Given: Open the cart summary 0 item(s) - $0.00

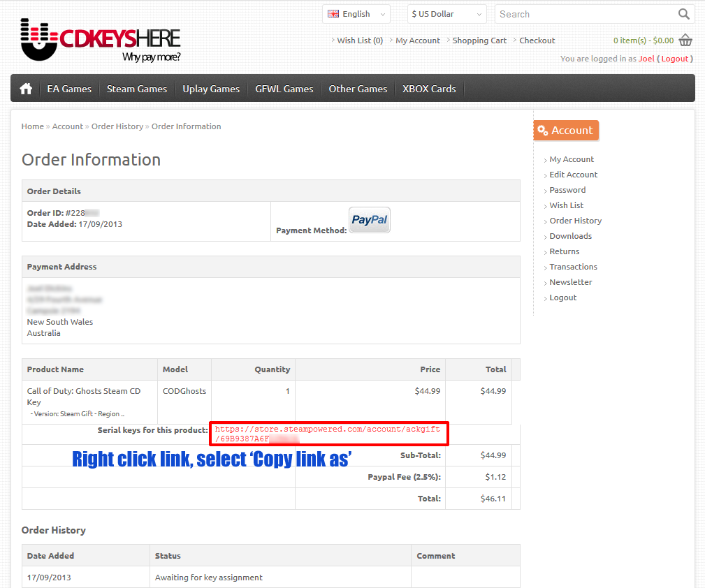Looking at the screenshot, I should click(x=644, y=41).
